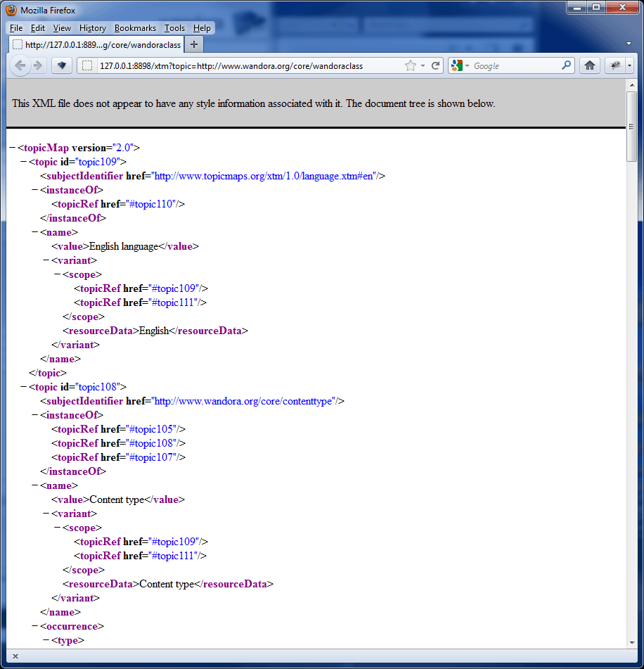Open the Bookmarks menu
The image size is (644, 669).
coord(135,28)
